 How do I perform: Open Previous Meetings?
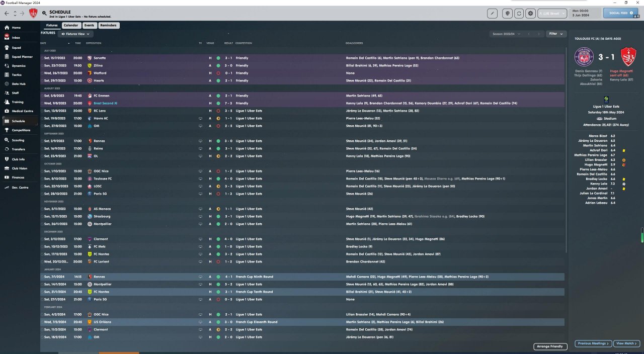point(593,343)
